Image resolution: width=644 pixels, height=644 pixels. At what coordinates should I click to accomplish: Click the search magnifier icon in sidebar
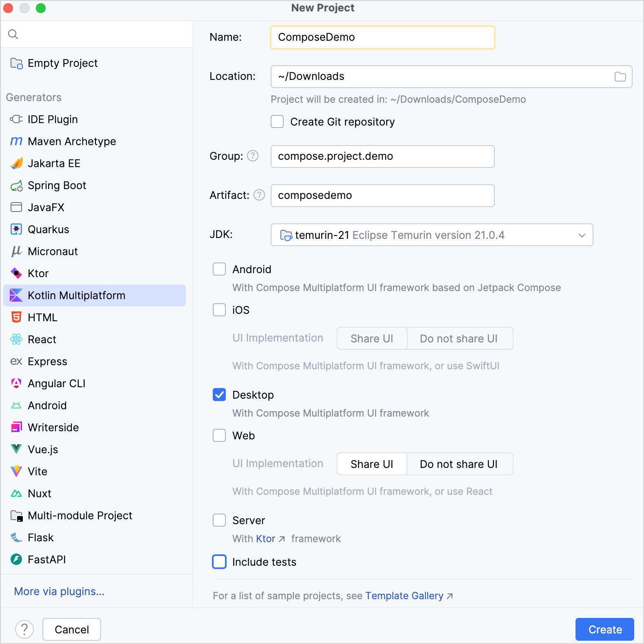click(x=13, y=34)
